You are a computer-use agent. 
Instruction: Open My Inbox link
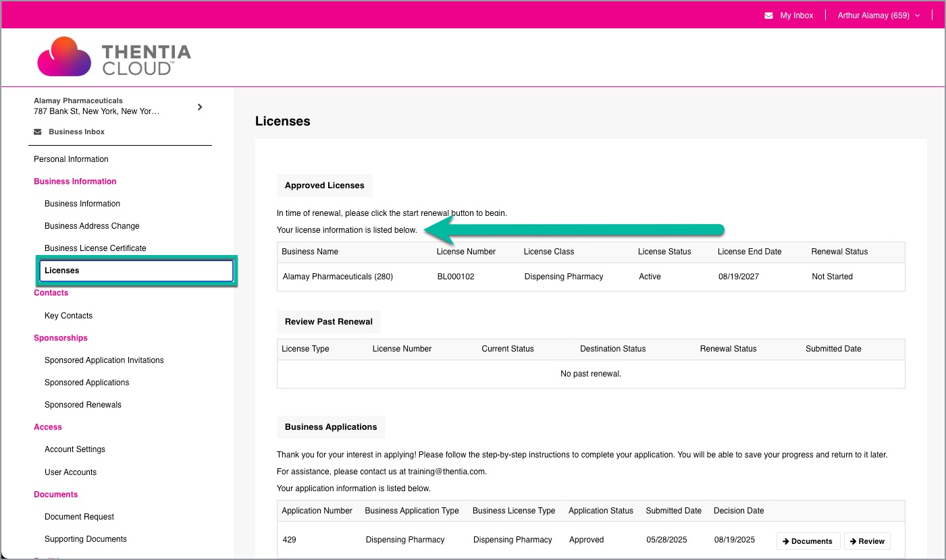point(796,16)
